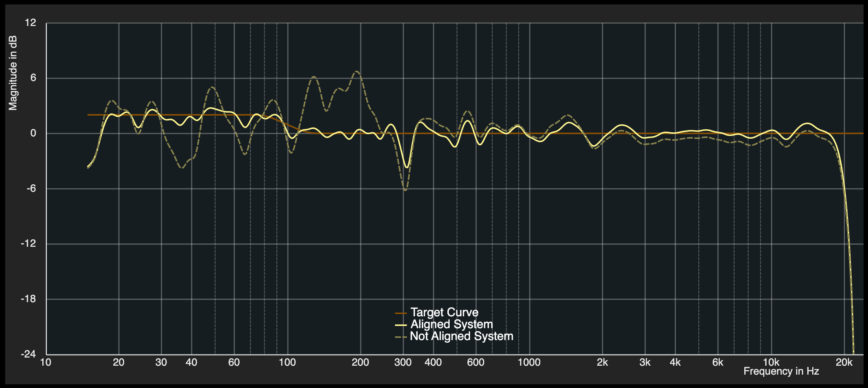Click the 12 dB label on magnitude axis
The width and height of the screenshot is (868, 388).
(x=30, y=23)
